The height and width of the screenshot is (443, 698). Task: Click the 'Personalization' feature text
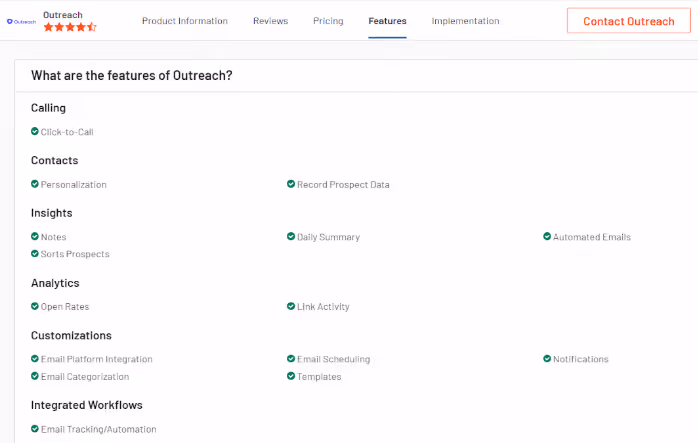[x=74, y=185]
